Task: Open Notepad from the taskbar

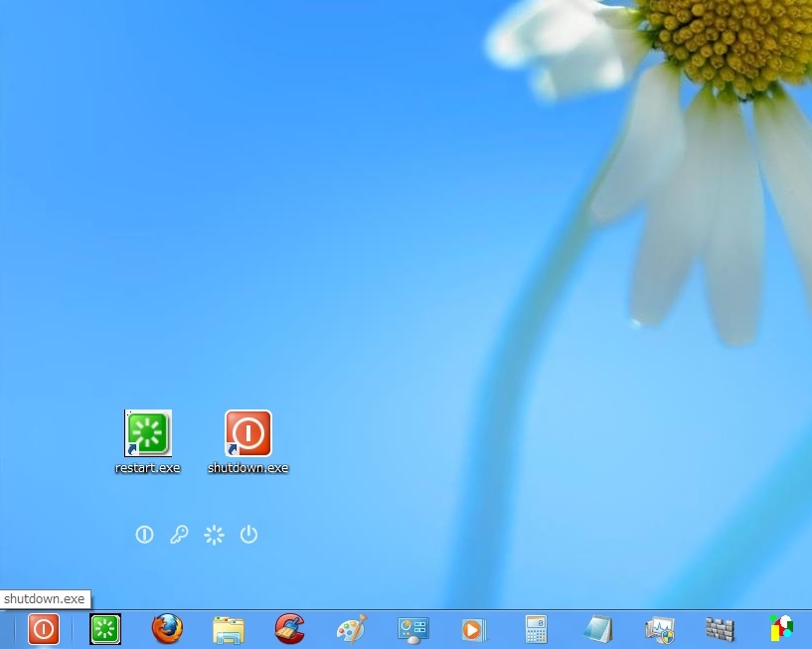Action: 597,628
